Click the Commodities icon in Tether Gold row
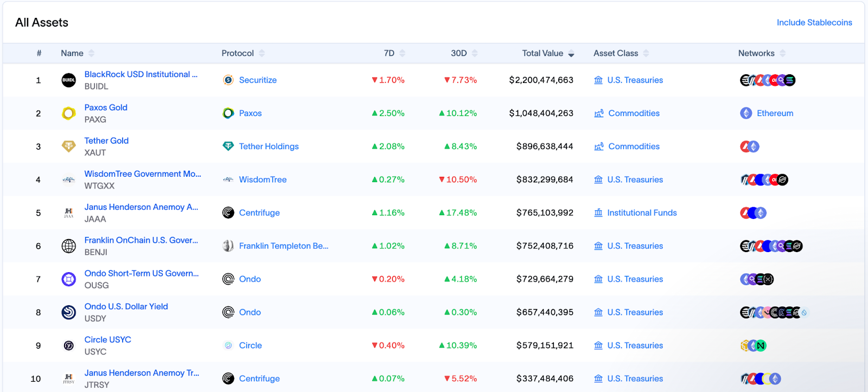868x392 pixels. pos(599,146)
